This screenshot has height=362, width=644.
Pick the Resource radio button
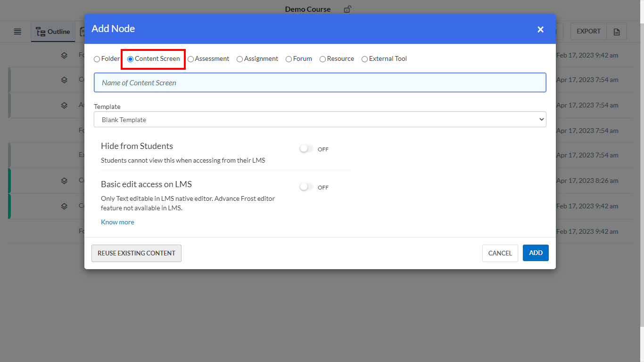tap(322, 59)
